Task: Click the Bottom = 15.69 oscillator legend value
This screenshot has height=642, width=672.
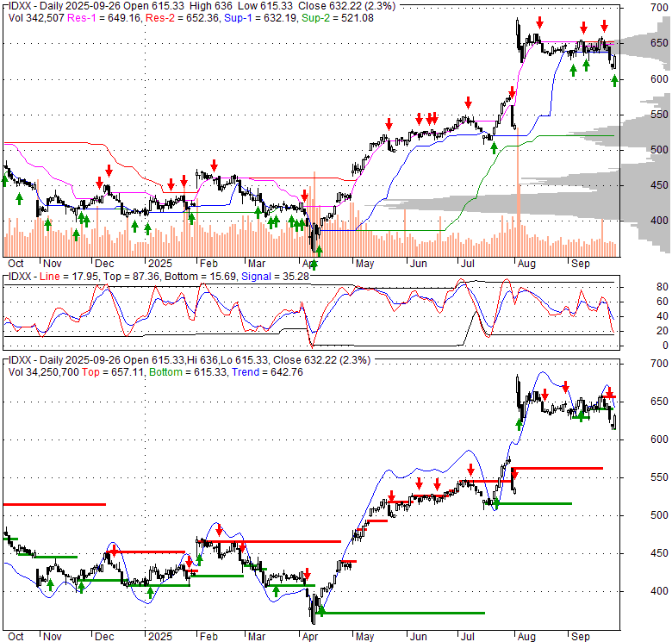Action: tap(201, 277)
